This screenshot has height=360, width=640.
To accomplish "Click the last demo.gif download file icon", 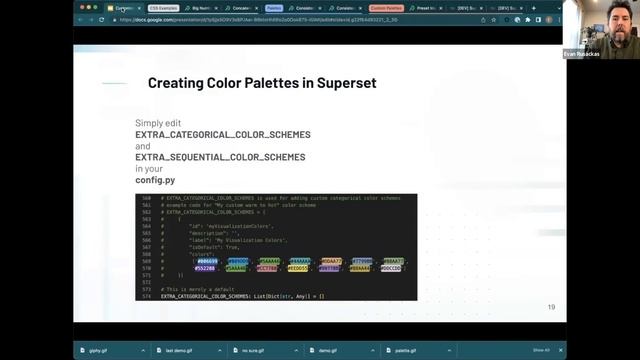I will pos(159,350).
